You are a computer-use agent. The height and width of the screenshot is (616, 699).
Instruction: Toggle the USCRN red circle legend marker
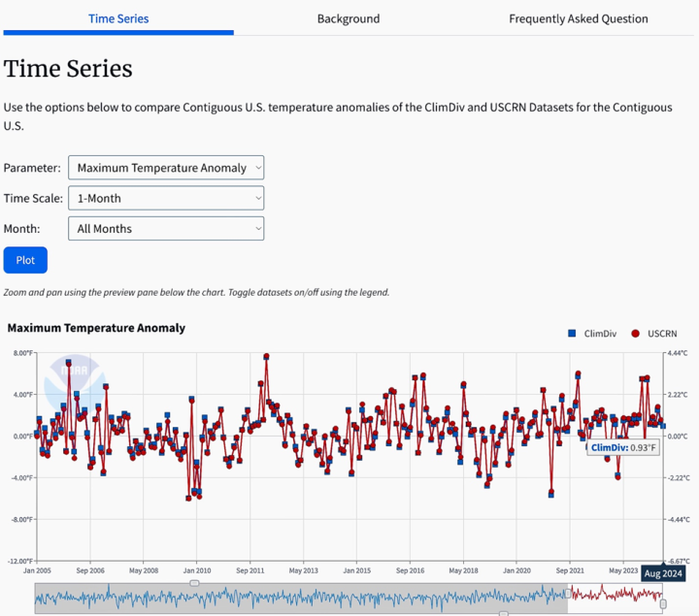coord(636,334)
